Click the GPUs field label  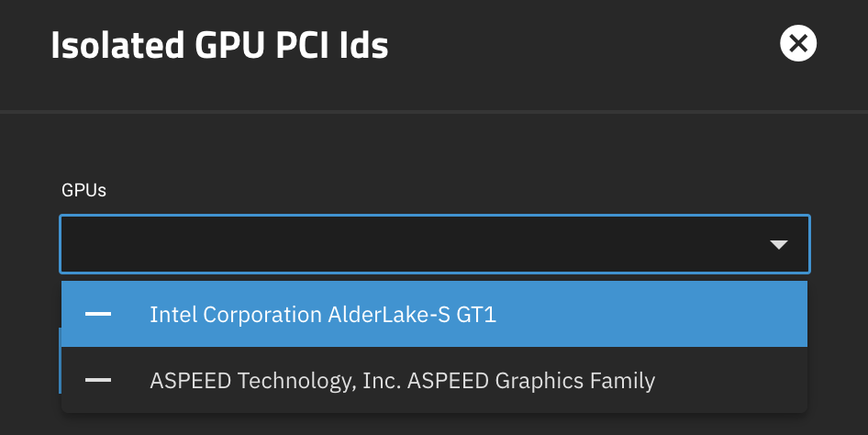coord(83,191)
